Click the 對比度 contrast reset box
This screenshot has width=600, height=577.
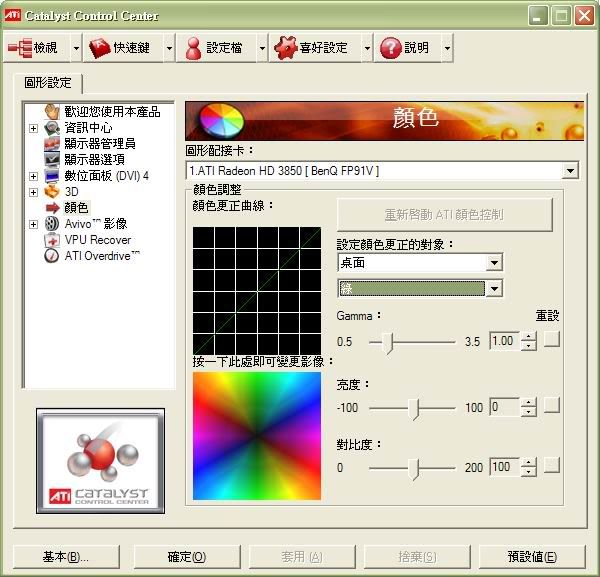pyautogui.click(x=551, y=466)
